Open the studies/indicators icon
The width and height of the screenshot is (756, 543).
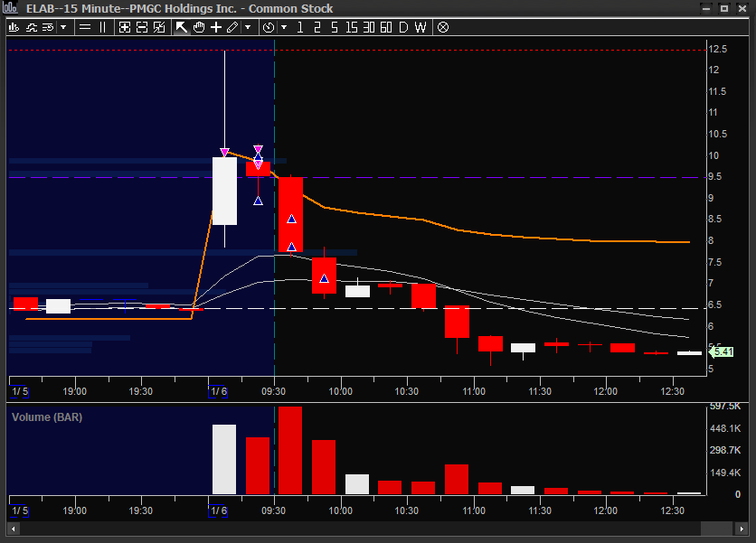pyautogui.click(x=32, y=27)
